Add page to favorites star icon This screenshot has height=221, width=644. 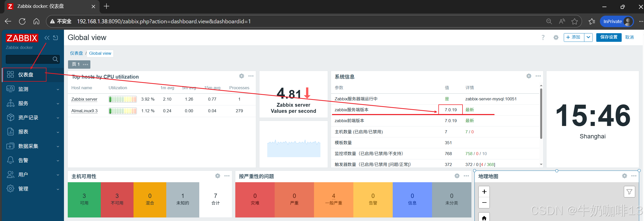click(574, 22)
